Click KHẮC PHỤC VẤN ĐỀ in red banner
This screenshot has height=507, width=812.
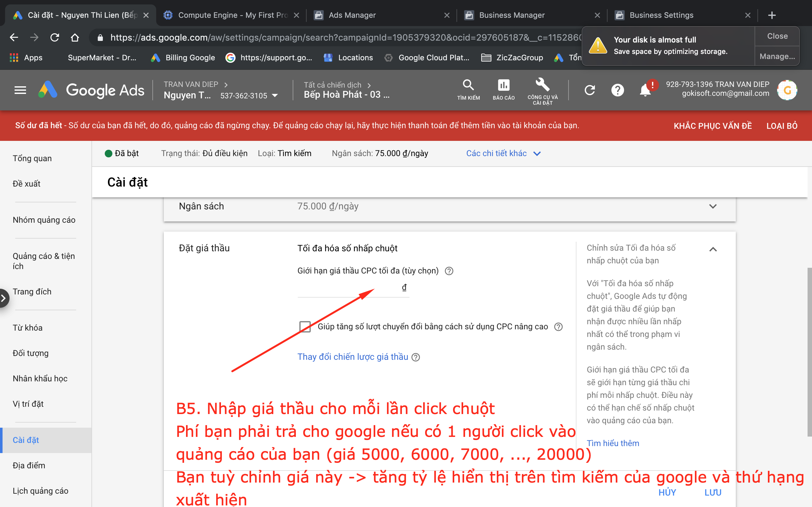[713, 126]
